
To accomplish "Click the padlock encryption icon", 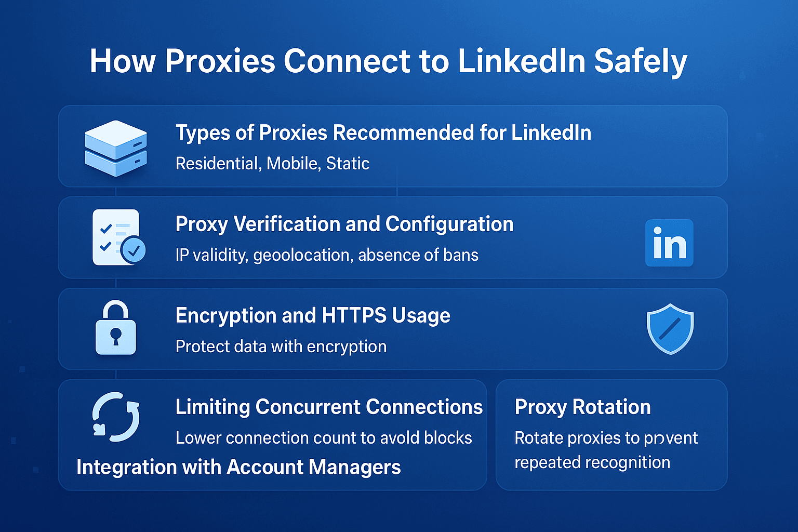I will point(116,328).
